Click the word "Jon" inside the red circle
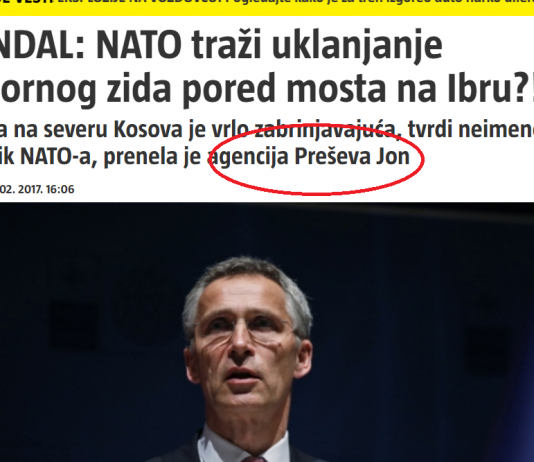This screenshot has height=462, width=534. click(x=393, y=157)
